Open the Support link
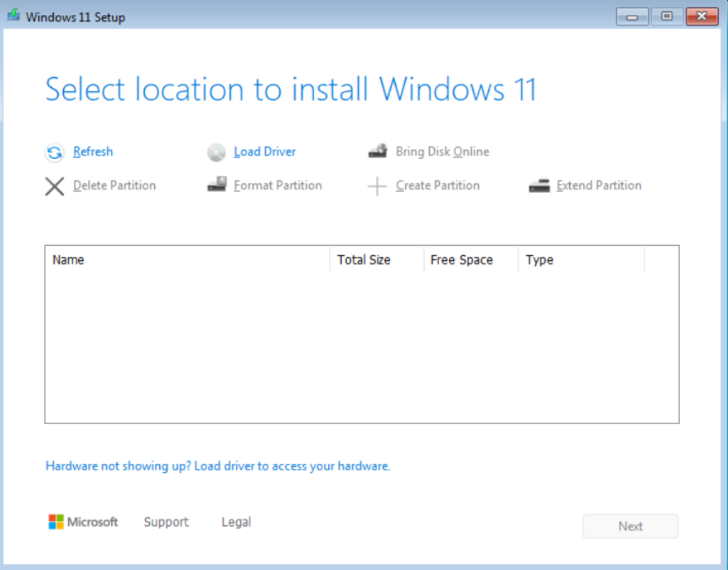 166,522
